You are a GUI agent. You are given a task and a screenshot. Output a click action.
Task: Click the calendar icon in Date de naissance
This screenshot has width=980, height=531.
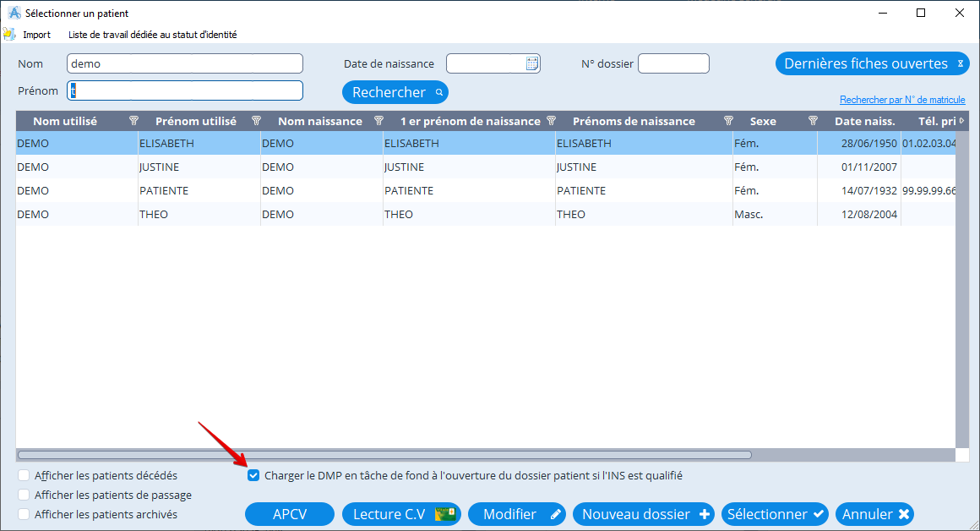click(532, 63)
